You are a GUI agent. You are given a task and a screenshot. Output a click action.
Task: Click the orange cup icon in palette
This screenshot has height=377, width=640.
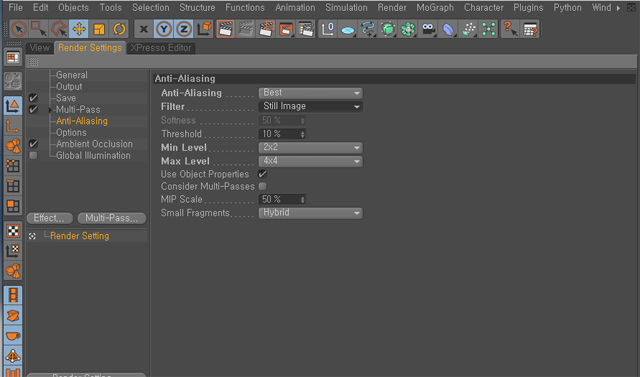(x=13, y=336)
